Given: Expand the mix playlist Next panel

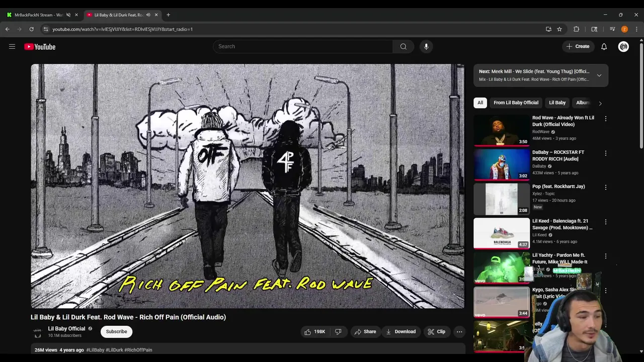Looking at the screenshot, I should (599, 75).
